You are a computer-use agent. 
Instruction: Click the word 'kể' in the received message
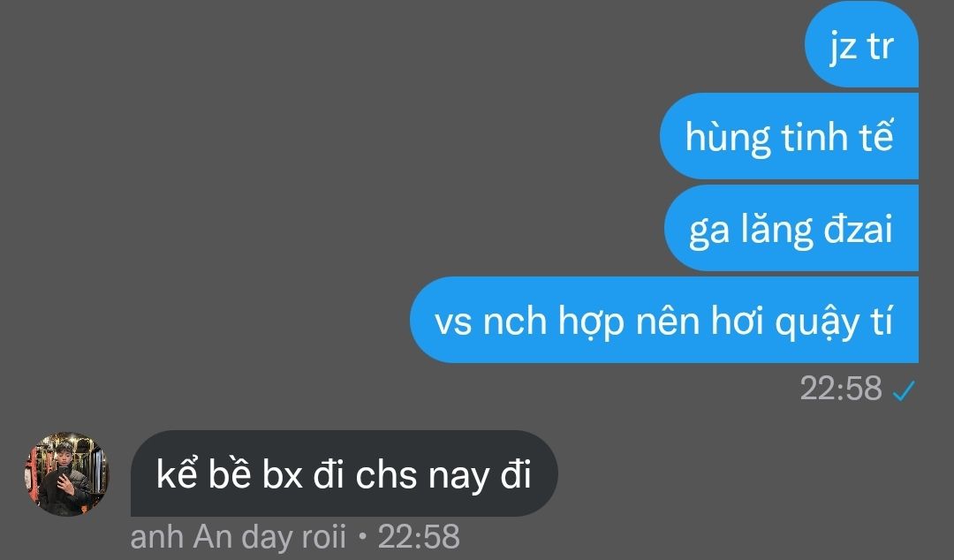(x=177, y=472)
